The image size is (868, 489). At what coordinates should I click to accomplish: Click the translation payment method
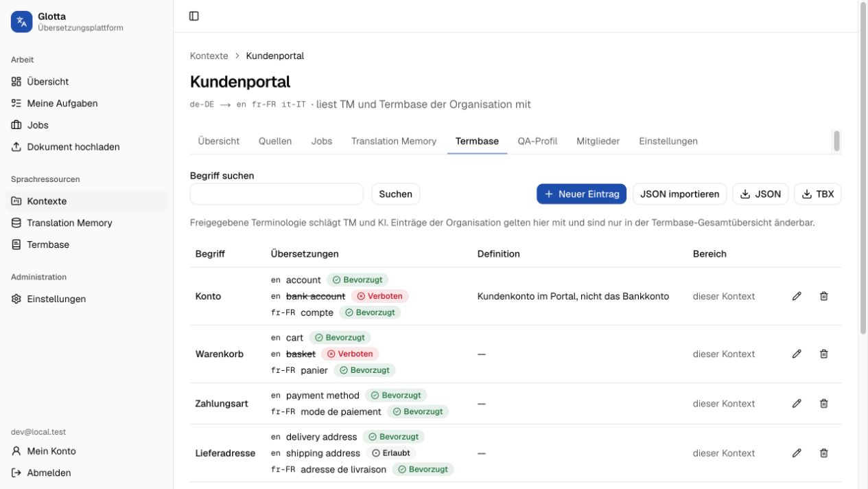tap(322, 396)
